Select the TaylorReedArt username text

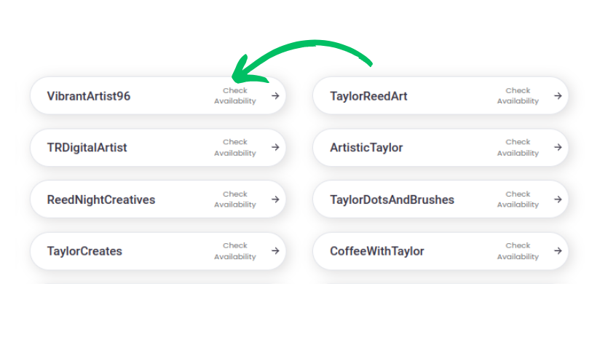tap(368, 96)
